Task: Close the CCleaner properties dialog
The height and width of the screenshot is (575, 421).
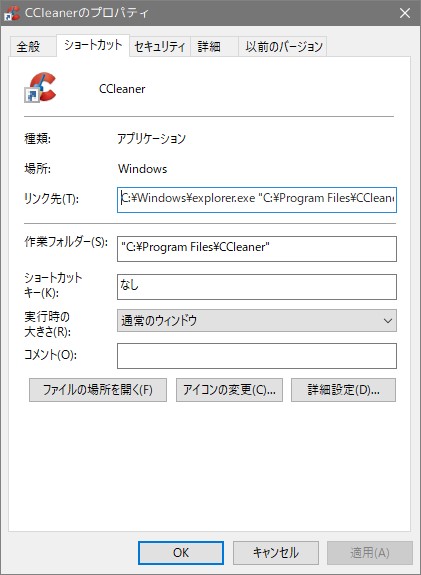Action: tap(405, 13)
